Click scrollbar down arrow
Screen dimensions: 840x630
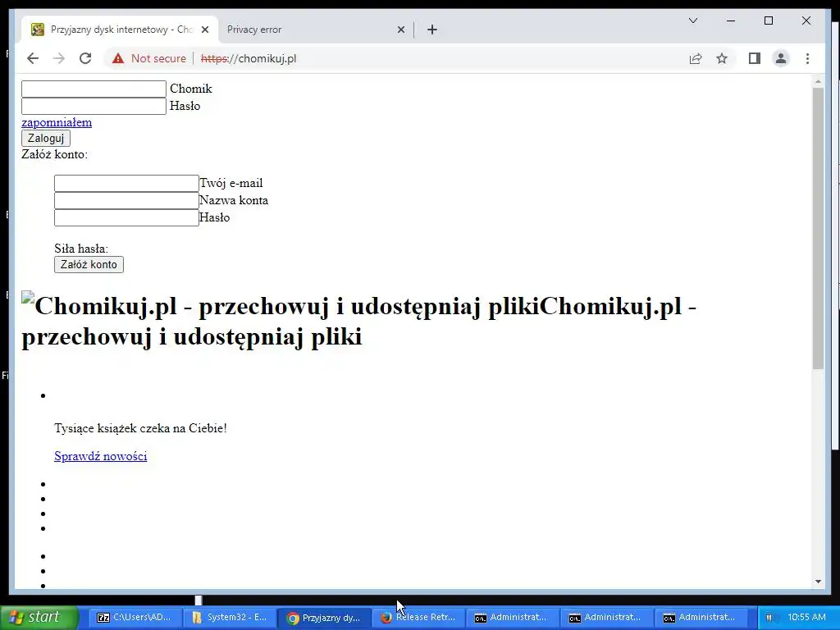click(x=818, y=582)
